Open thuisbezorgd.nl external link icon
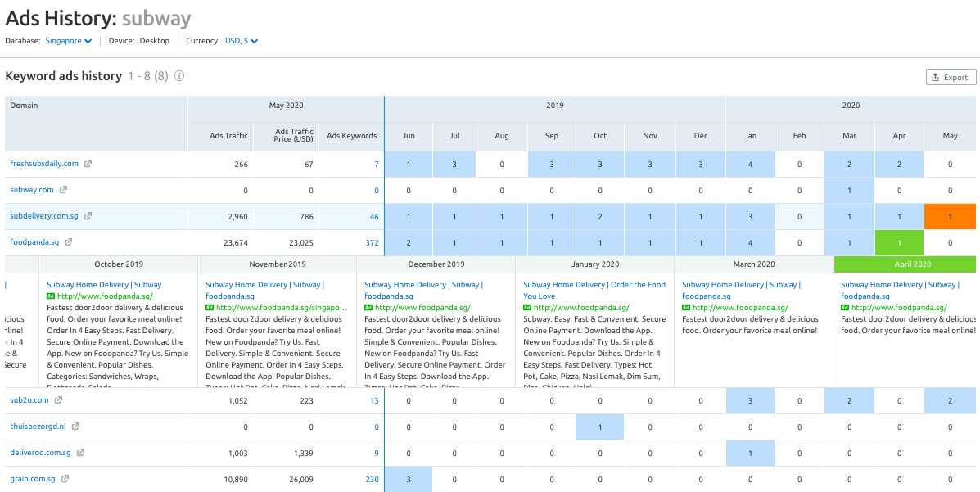980x492 pixels. (x=75, y=427)
